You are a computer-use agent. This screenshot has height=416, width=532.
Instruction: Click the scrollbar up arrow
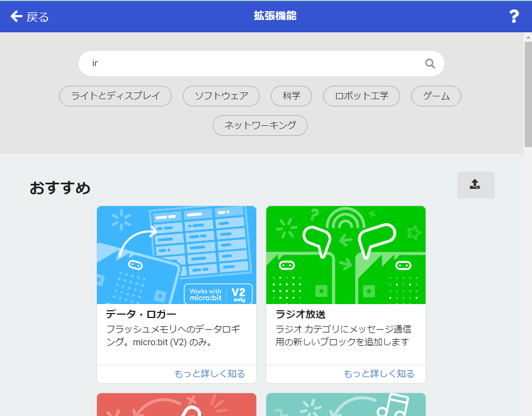point(528,37)
